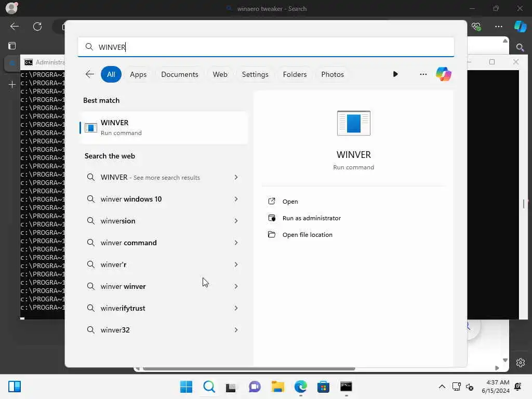This screenshot has width=532, height=399.
Task: Show more filters with play arrow
Action: [395, 74]
